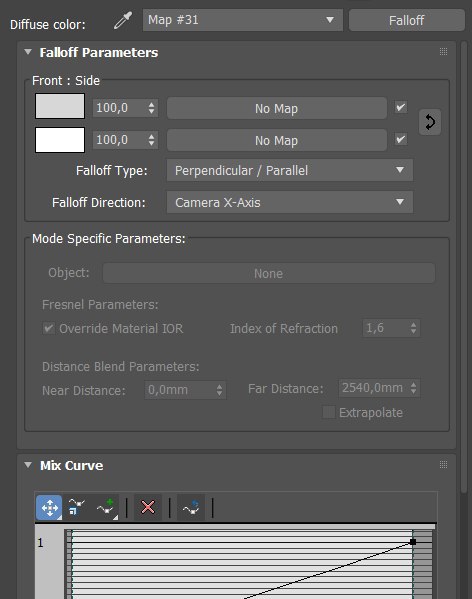Click the Far Distance field 2540,0mm

(374, 388)
